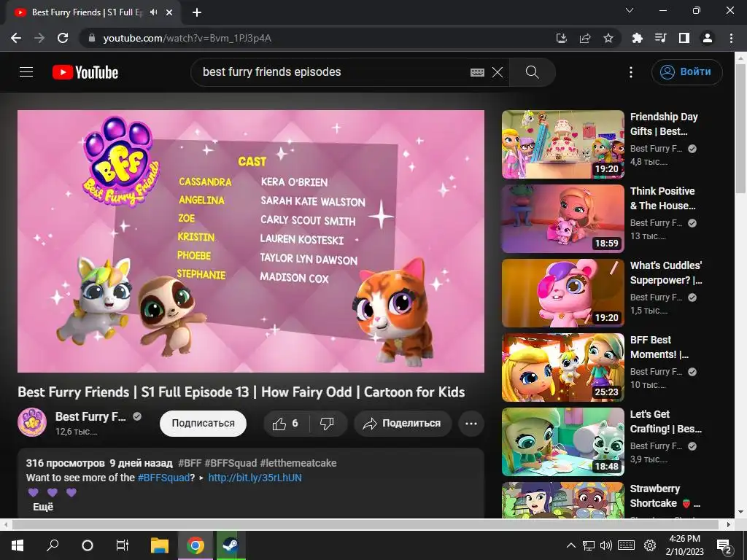Open the touch keyboard tray icon
This screenshot has height=560, width=747.
(x=626, y=545)
